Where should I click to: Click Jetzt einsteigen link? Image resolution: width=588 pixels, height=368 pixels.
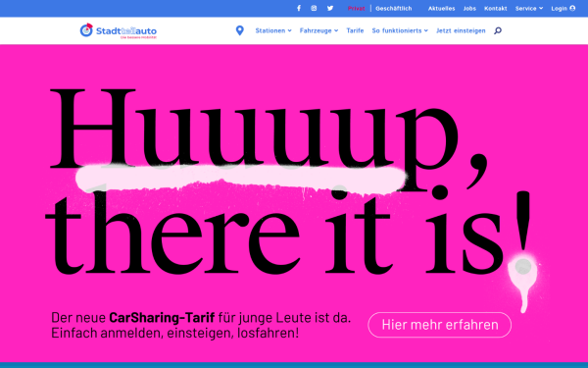[461, 30]
